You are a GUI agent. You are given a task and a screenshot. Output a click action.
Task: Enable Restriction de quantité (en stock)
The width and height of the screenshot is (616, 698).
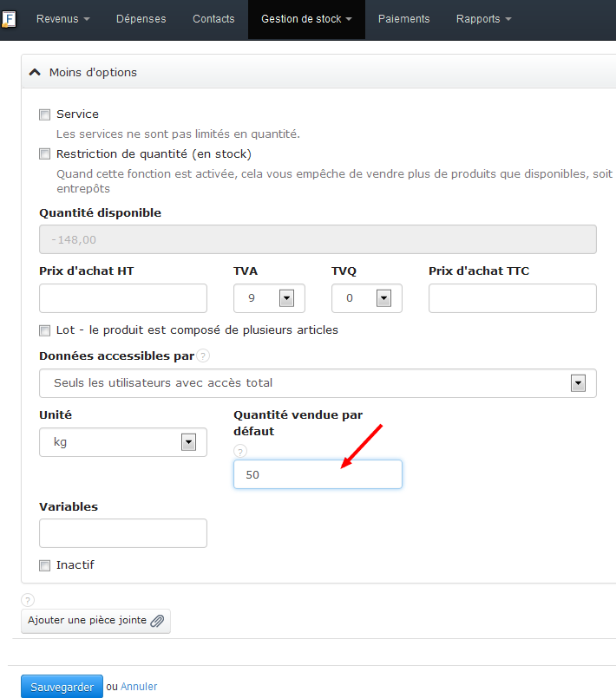pos(44,153)
